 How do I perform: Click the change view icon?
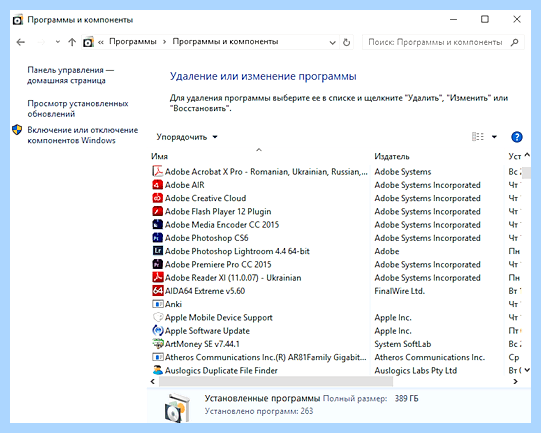pos(478,137)
